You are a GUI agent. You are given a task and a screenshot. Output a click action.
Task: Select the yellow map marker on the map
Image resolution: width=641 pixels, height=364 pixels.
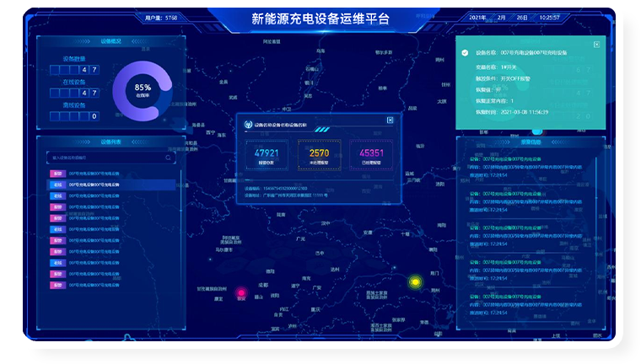[414, 281]
